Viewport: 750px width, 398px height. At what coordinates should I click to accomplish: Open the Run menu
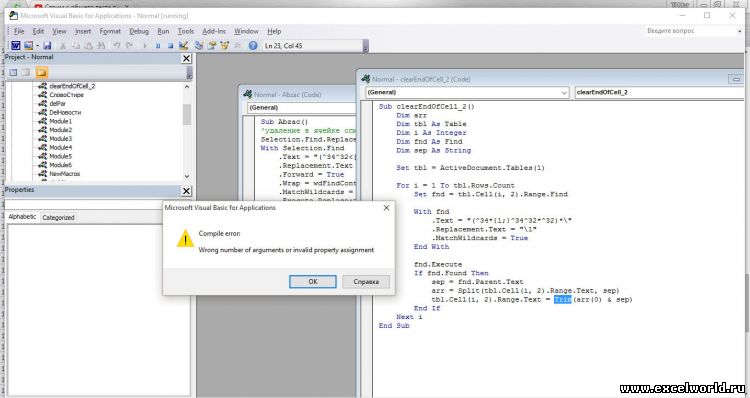point(163,31)
